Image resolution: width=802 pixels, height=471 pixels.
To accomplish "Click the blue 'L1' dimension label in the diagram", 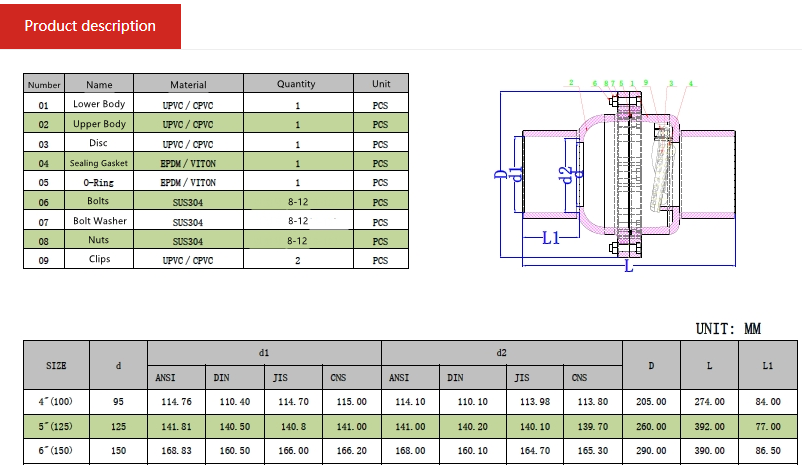I will (x=551, y=238).
